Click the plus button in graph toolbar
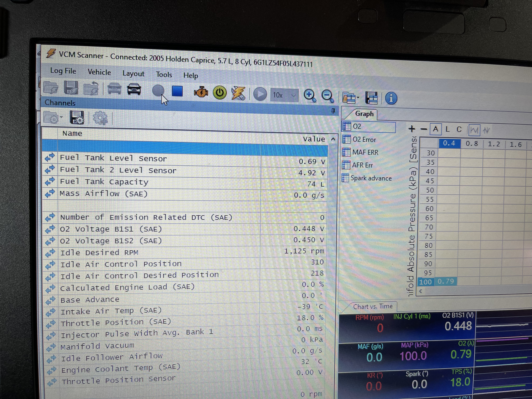Image resolution: width=532 pixels, height=399 pixels. 412,129
